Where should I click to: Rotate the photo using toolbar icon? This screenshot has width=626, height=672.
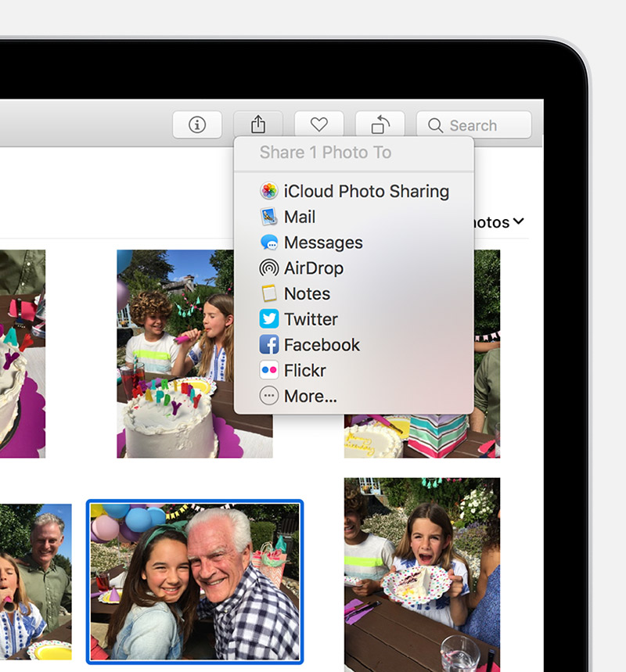point(380,124)
